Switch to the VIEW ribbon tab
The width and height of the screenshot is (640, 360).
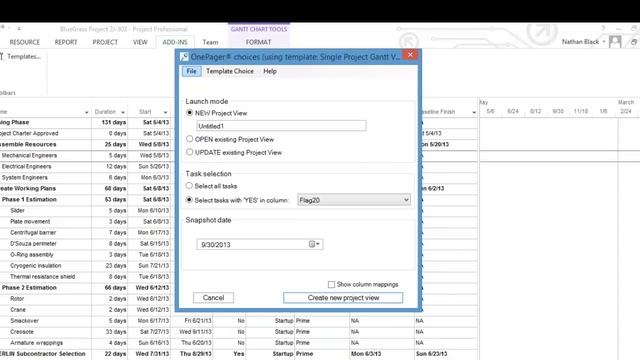click(x=140, y=42)
